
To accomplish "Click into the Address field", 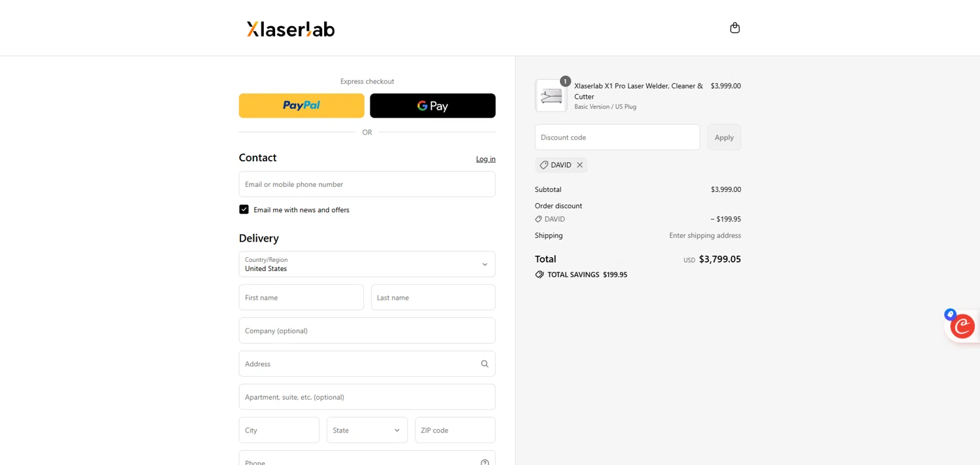I will [x=367, y=364].
